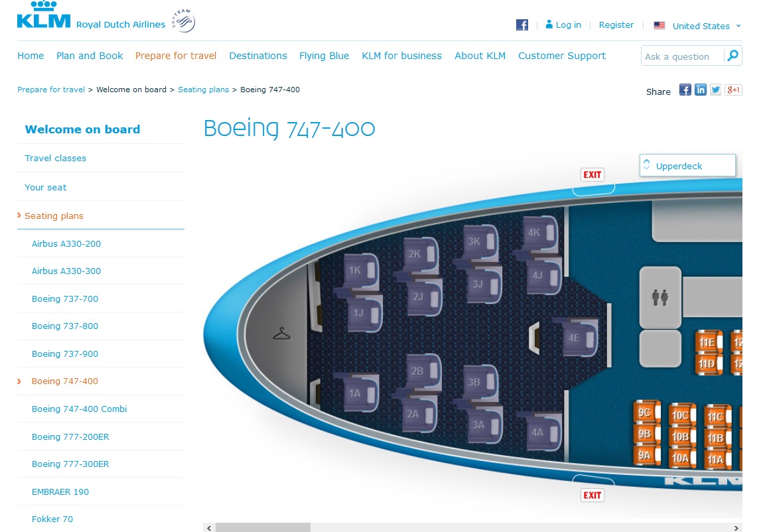Select seat 1K on the seat map
Viewport: 763px width, 532px height.
[360, 271]
